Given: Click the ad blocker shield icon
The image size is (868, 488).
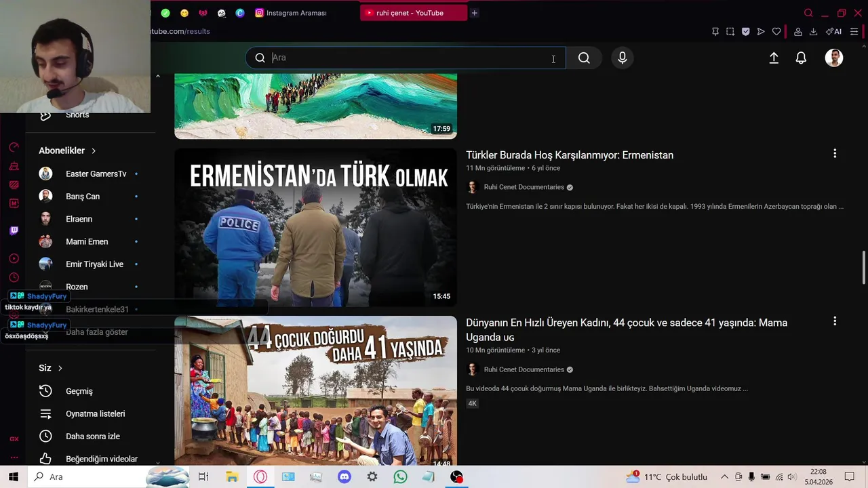Looking at the screenshot, I should tap(745, 31).
